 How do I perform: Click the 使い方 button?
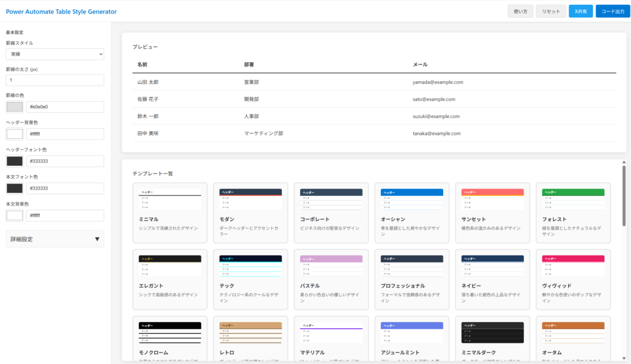point(520,11)
